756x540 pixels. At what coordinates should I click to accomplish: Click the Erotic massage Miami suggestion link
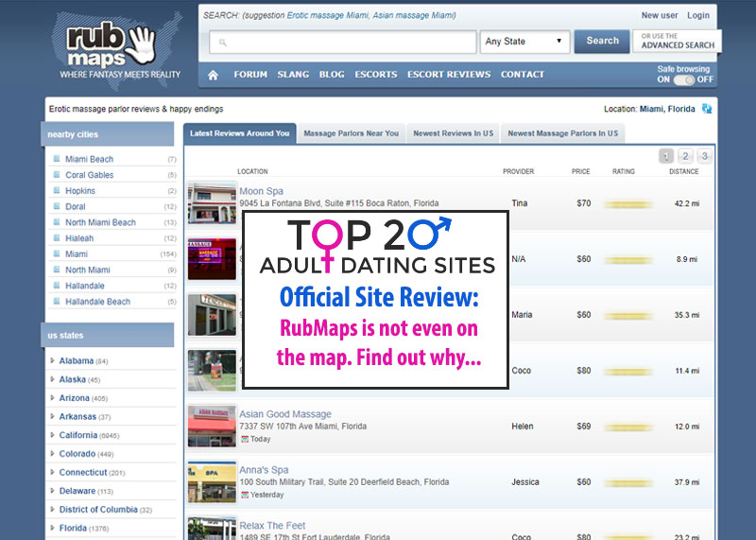pos(327,15)
